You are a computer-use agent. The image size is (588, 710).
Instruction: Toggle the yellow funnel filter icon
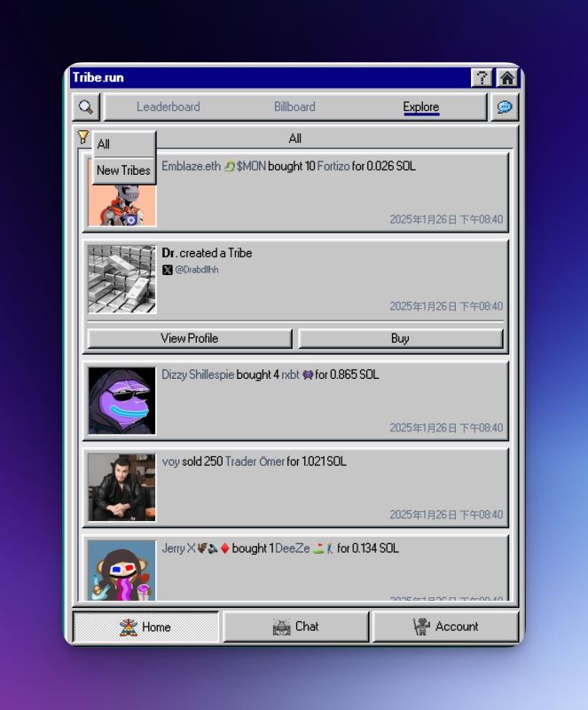pos(82,137)
